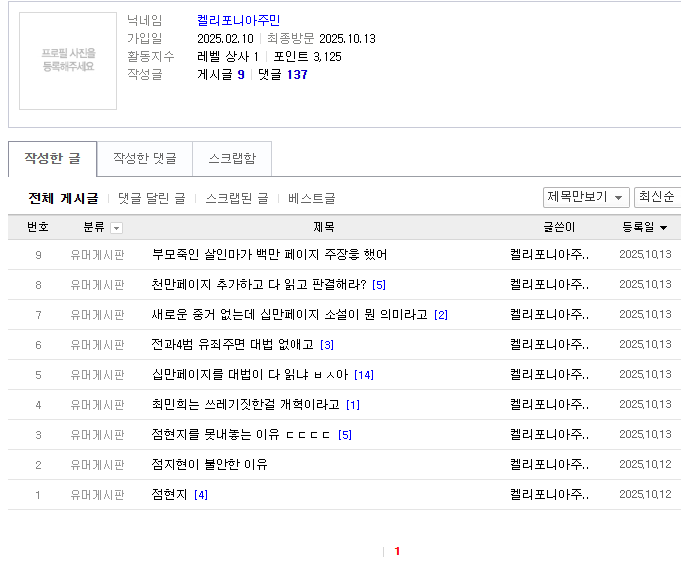The image size is (681, 563).
Task: Open the 최신순 sort dropdown
Action: click(x=657, y=197)
